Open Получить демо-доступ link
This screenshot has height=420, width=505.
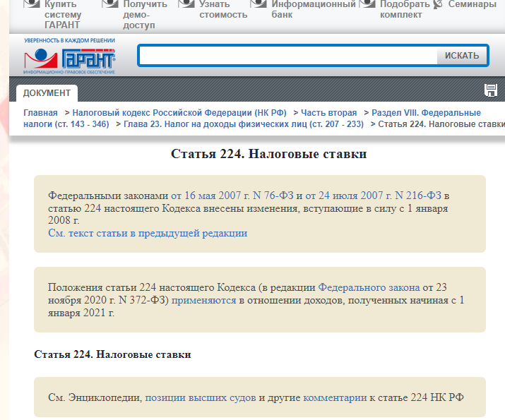pos(145,15)
